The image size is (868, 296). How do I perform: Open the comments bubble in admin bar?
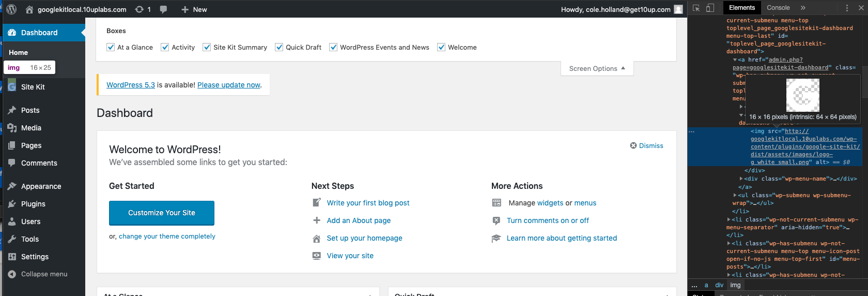point(163,9)
